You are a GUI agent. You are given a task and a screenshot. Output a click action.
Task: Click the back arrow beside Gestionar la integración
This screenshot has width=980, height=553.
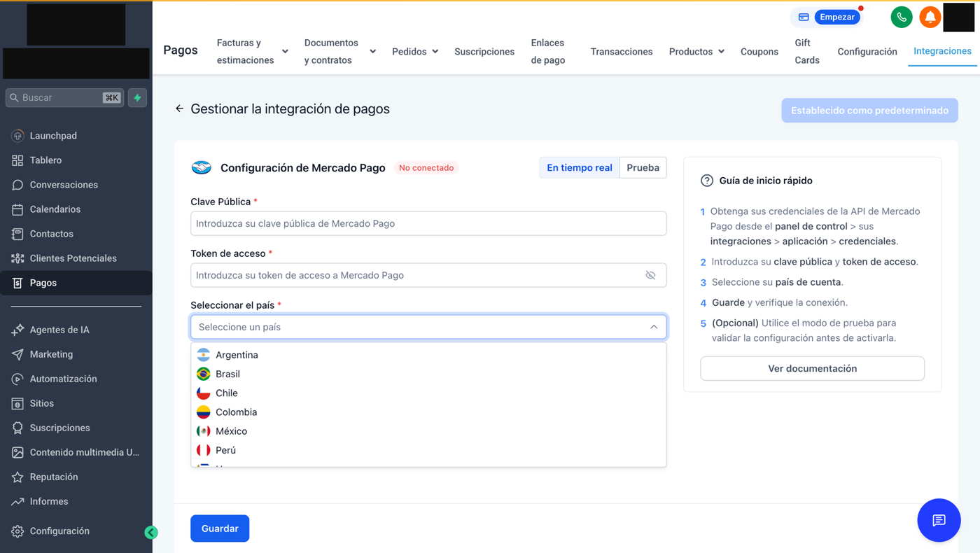[x=179, y=108]
